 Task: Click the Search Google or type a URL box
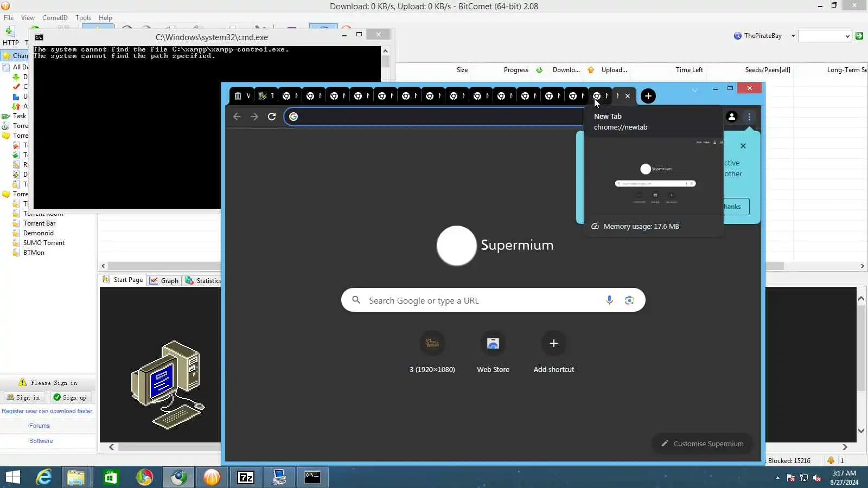click(x=493, y=300)
